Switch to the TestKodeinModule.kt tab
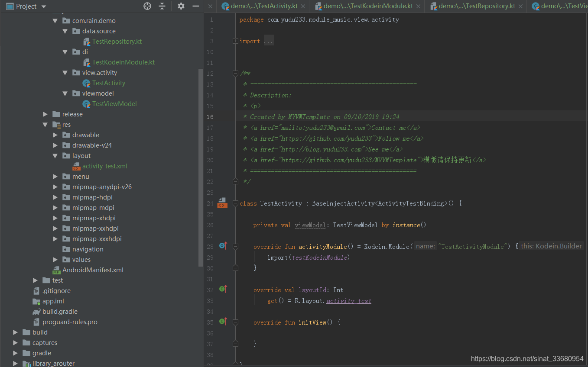Image resolution: width=588 pixels, height=367 pixels. (x=364, y=6)
